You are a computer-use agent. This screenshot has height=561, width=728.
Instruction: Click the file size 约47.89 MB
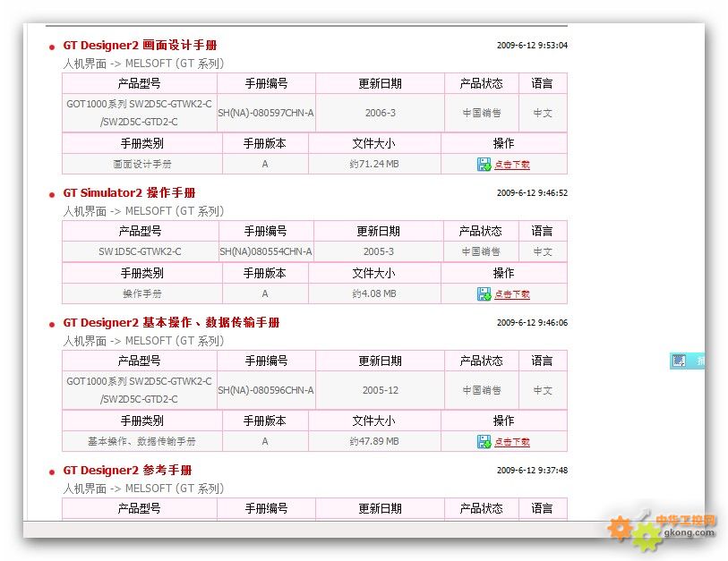click(374, 441)
